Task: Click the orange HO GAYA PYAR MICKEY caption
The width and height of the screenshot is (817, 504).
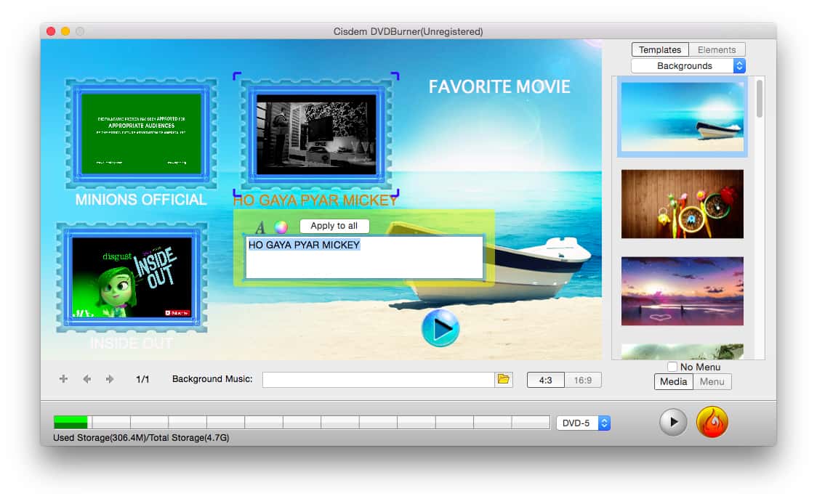Action: 315,200
